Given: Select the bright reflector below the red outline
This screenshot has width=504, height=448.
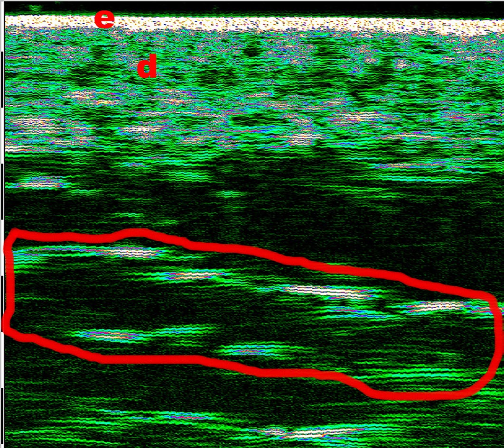Looking at the screenshot, I should pos(308,433).
